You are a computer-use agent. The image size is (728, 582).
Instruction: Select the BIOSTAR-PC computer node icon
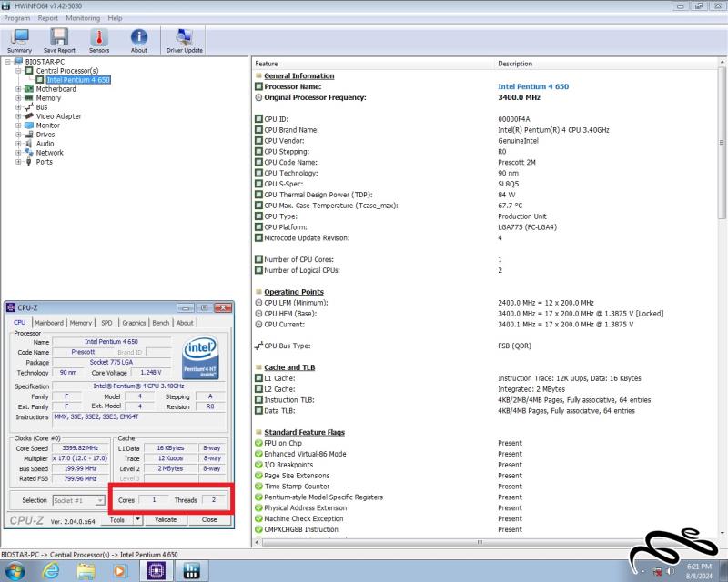[18, 62]
